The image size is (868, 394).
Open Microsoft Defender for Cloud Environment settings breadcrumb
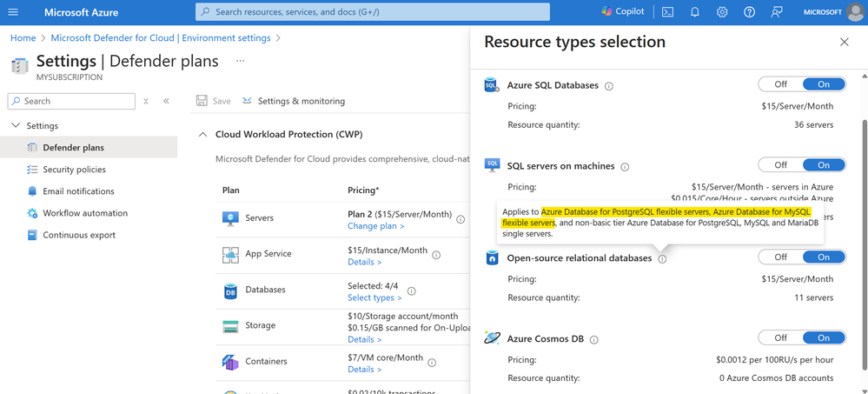161,37
